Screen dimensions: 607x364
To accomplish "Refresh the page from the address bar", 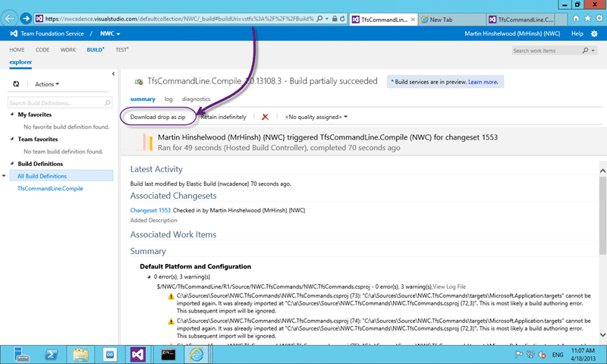I will click(x=343, y=18).
